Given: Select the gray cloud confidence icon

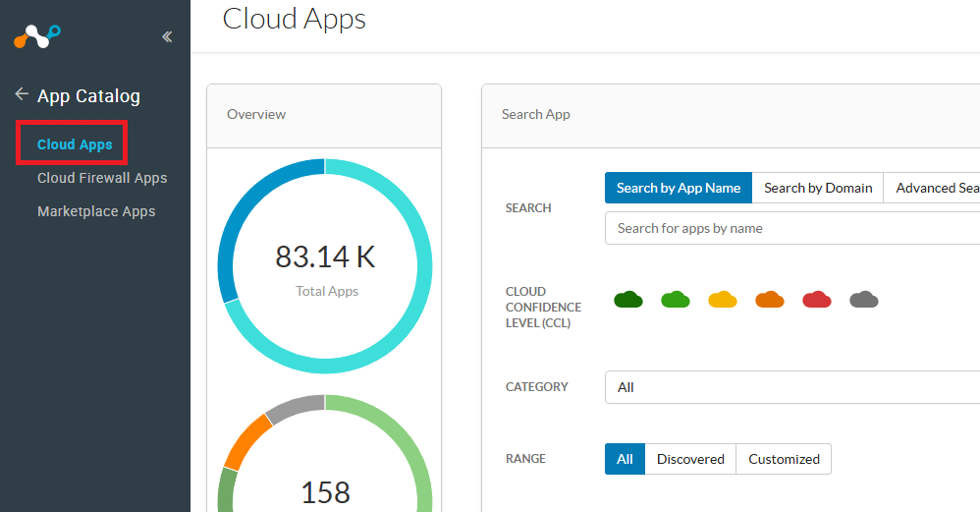Looking at the screenshot, I should click(864, 300).
